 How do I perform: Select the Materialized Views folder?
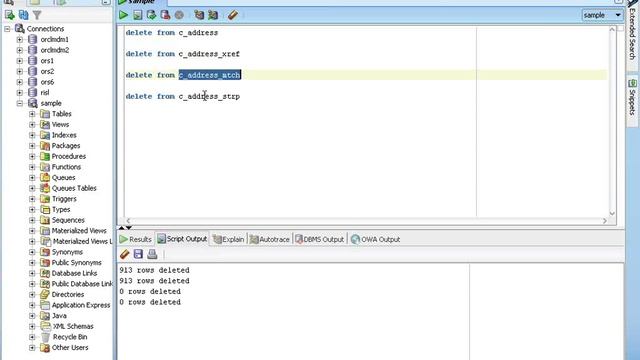coord(79,231)
